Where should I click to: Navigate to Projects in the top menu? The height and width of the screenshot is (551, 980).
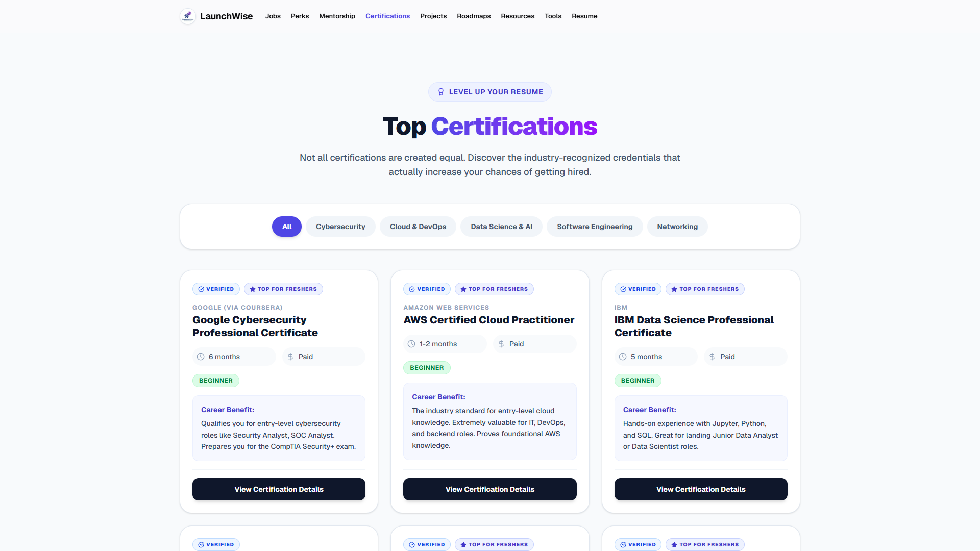tap(433, 16)
